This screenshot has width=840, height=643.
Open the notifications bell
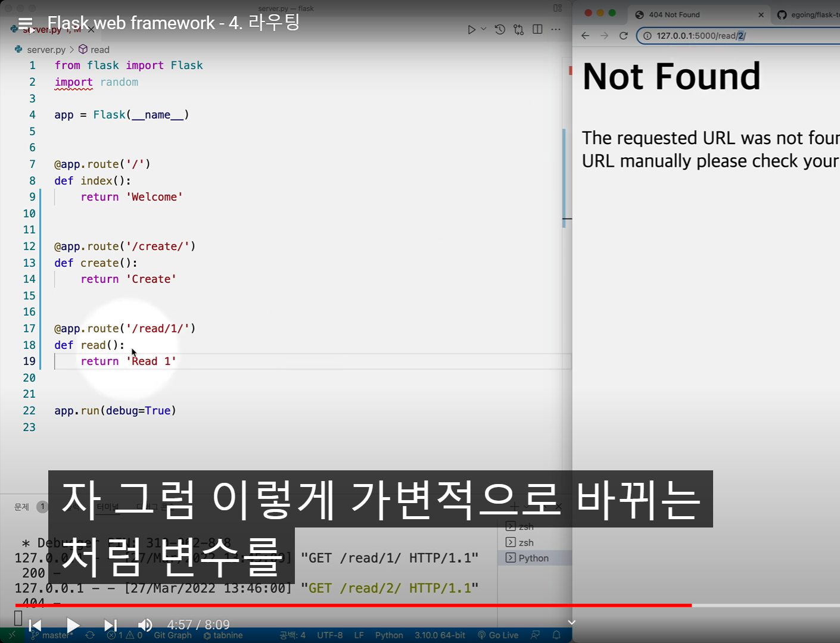(556, 635)
